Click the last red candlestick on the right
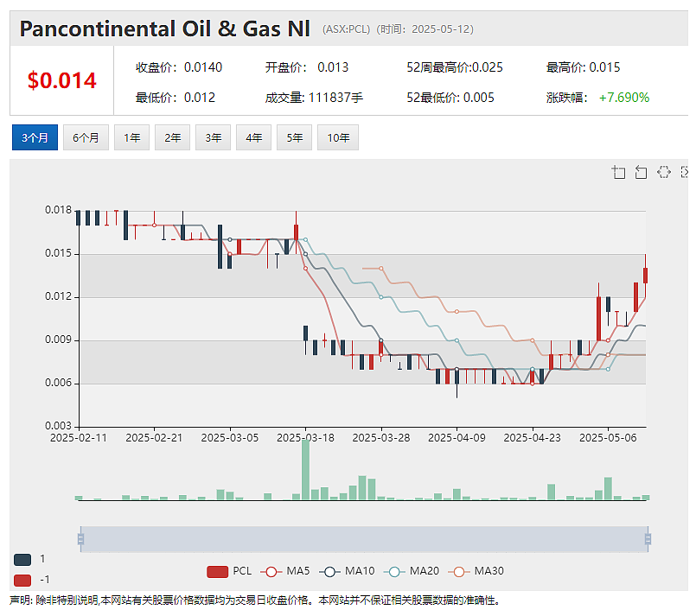This screenshot has height=616, width=696. click(645, 276)
